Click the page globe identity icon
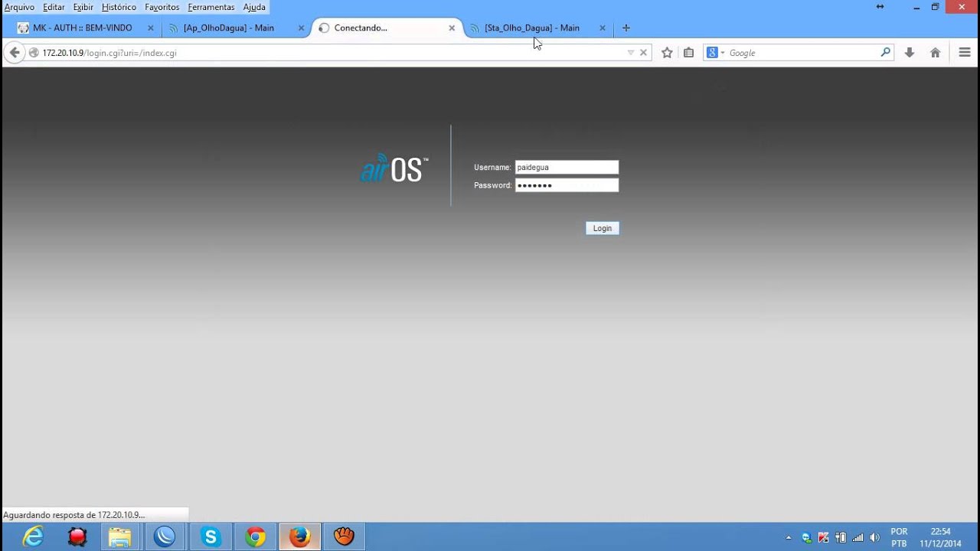 (34, 53)
